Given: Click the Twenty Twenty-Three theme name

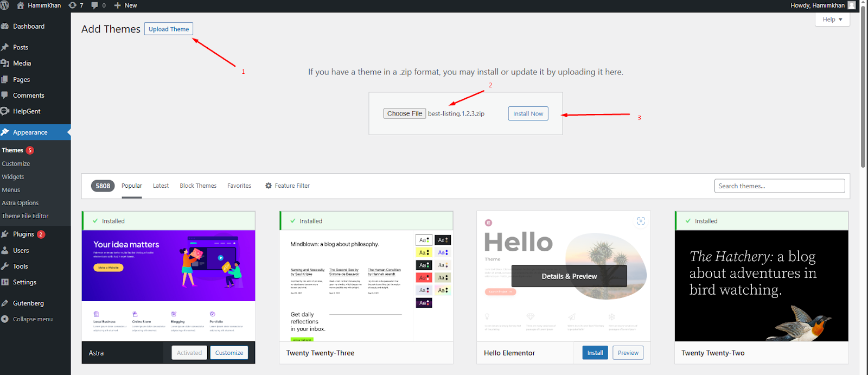Looking at the screenshot, I should (x=320, y=353).
